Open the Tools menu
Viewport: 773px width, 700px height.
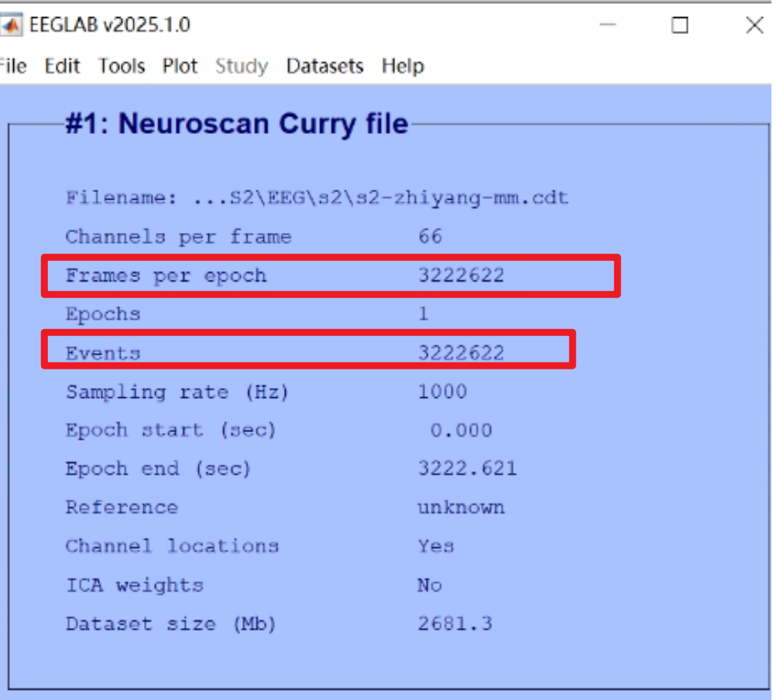coord(122,66)
